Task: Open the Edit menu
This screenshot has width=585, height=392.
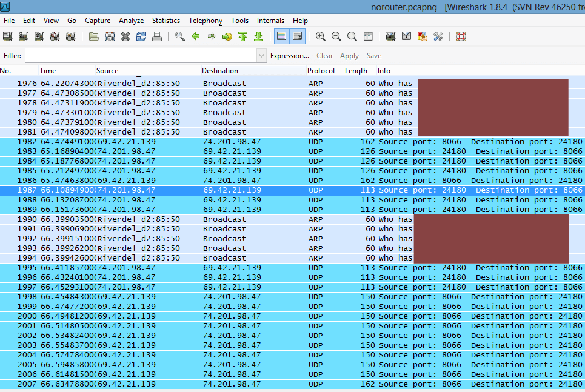Action: 28,21
